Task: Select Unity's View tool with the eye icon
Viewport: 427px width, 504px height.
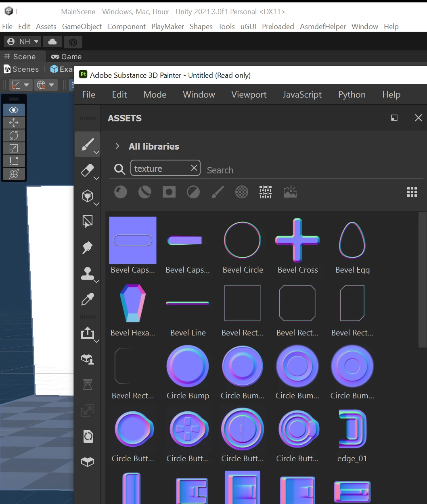Action: [14, 110]
